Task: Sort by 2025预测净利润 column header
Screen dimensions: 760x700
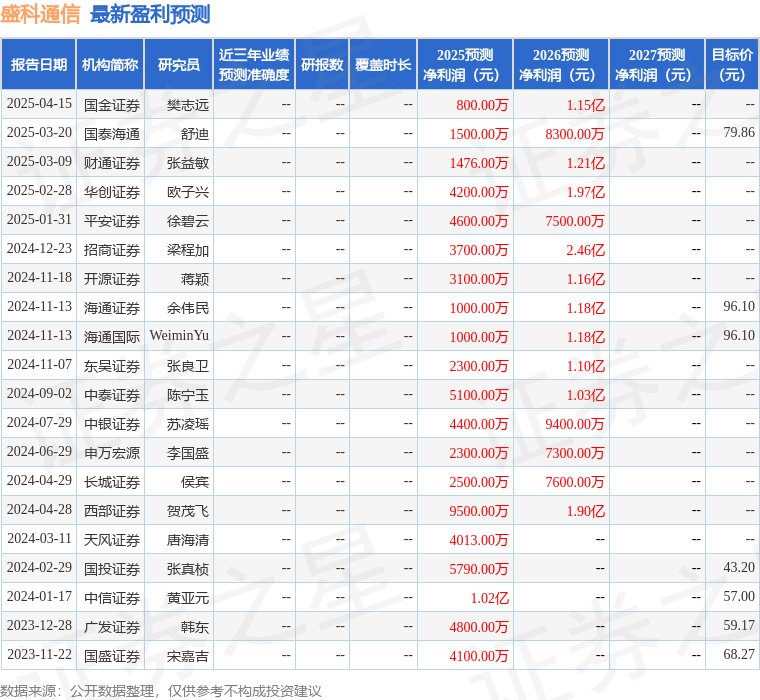Action: (465, 65)
